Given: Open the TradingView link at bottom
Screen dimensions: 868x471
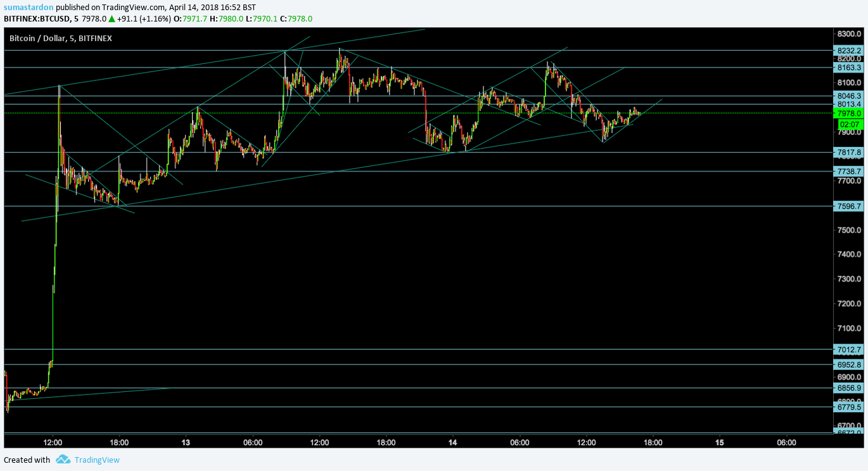Looking at the screenshot, I should (97, 460).
